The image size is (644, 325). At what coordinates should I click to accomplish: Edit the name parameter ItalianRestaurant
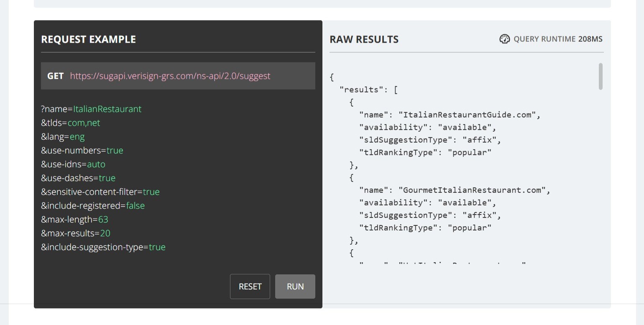point(107,109)
